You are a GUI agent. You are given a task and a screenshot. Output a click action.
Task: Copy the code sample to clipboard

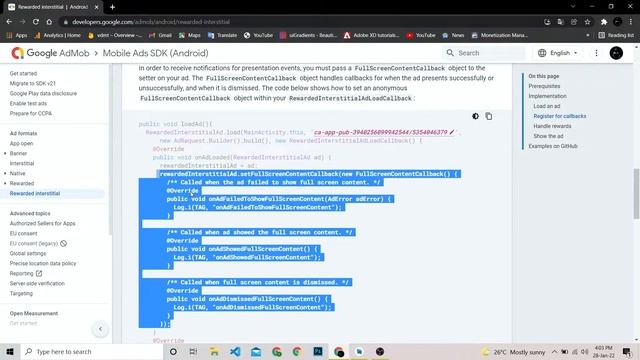[x=489, y=116]
